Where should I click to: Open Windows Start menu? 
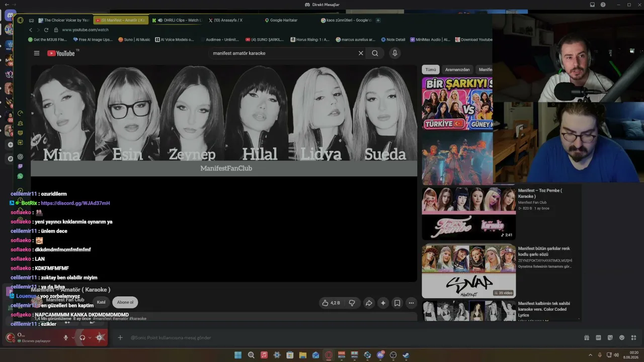click(238, 355)
